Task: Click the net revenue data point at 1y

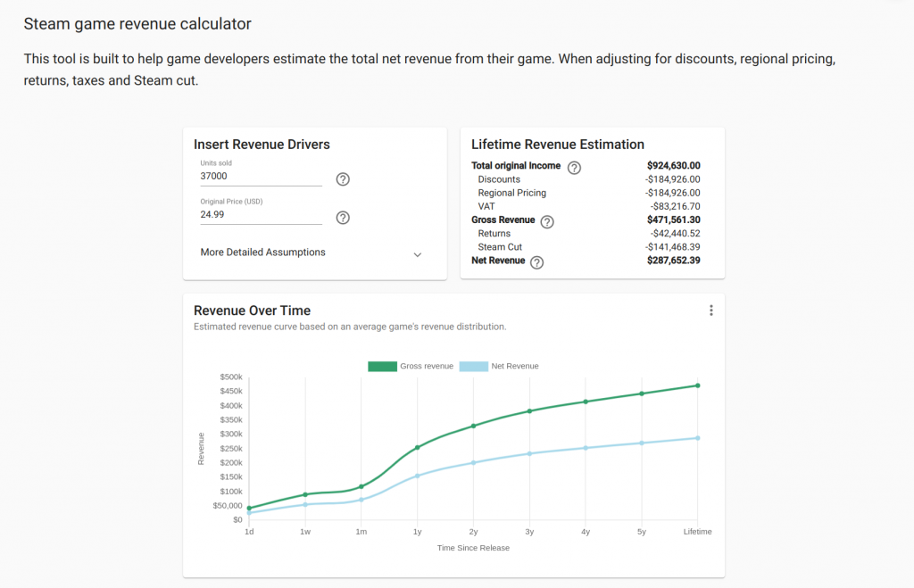Action: click(418, 476)
